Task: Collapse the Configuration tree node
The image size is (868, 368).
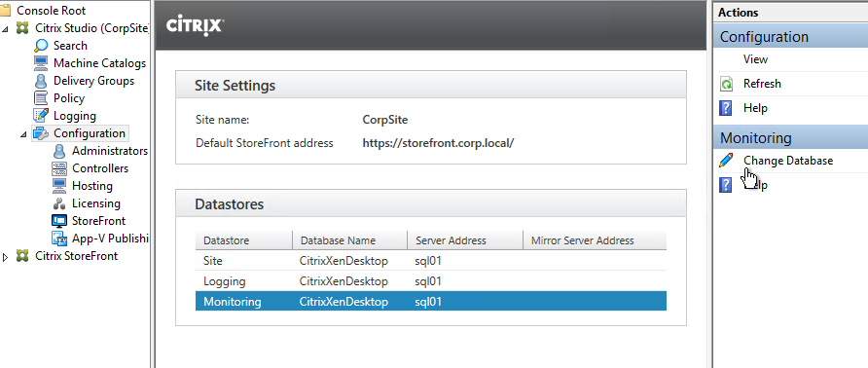Action: pyautogui.click(x=23, y=133)
